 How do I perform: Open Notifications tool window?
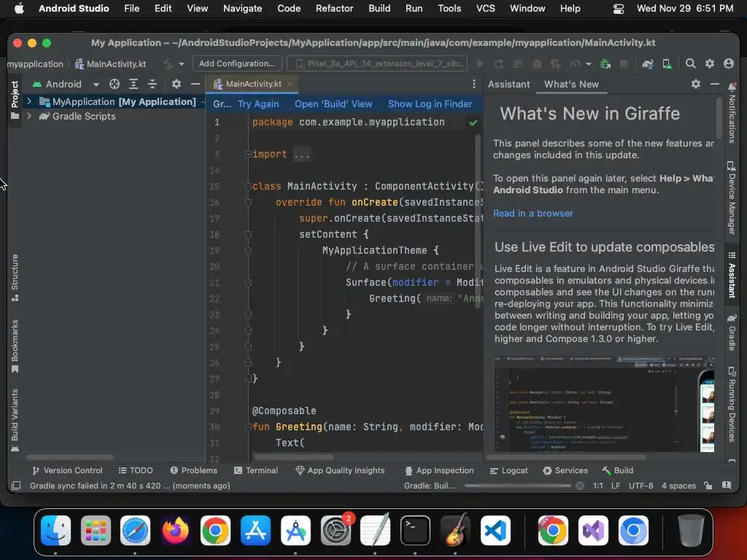point(732,113)
